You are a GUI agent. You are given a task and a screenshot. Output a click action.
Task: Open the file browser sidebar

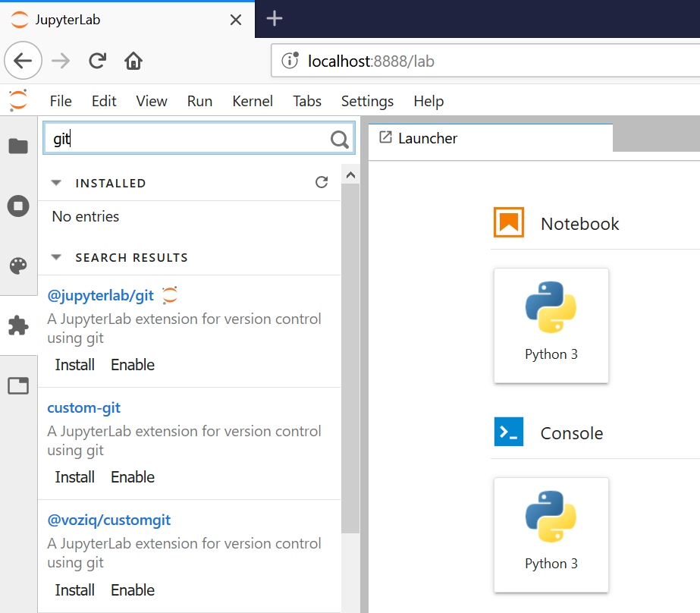[x=18, y=145]
